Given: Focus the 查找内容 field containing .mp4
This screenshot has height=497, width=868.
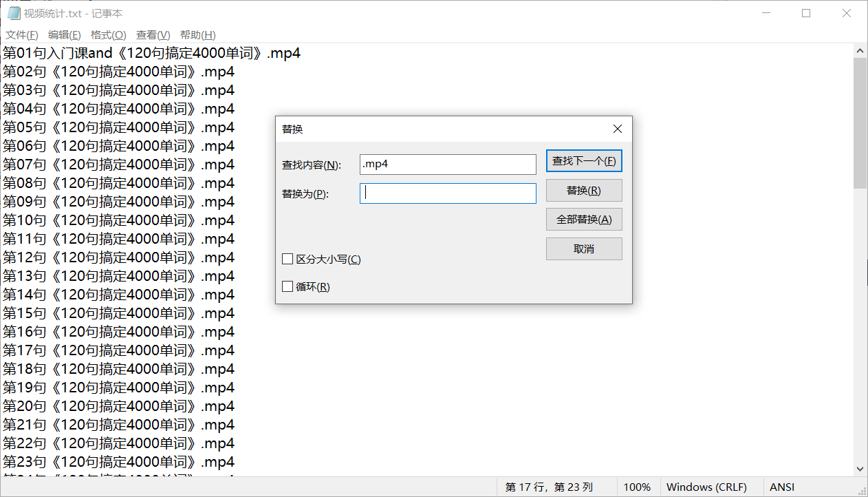Looking at the screenshot, I should (448, 165).
